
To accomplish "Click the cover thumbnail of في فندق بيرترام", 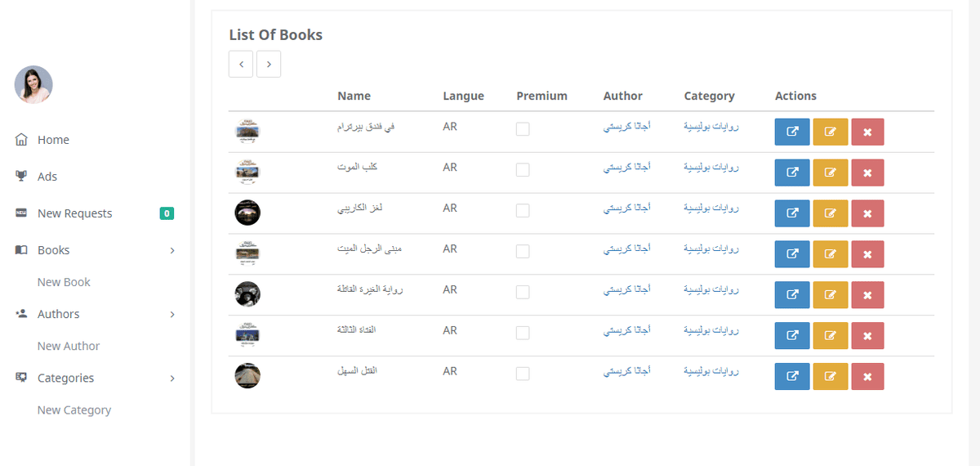I will [247, 131].
